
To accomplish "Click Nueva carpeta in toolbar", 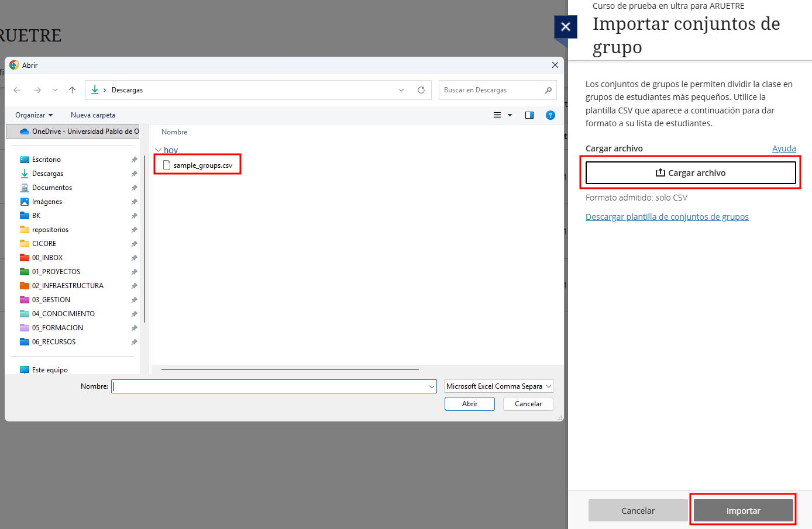I will (x=93, y=115).
